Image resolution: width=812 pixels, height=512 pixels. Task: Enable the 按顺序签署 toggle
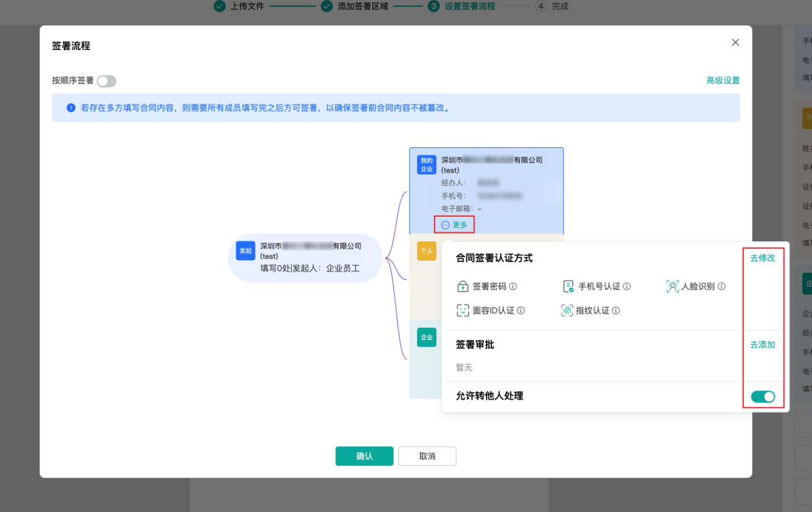pos(106,81)
